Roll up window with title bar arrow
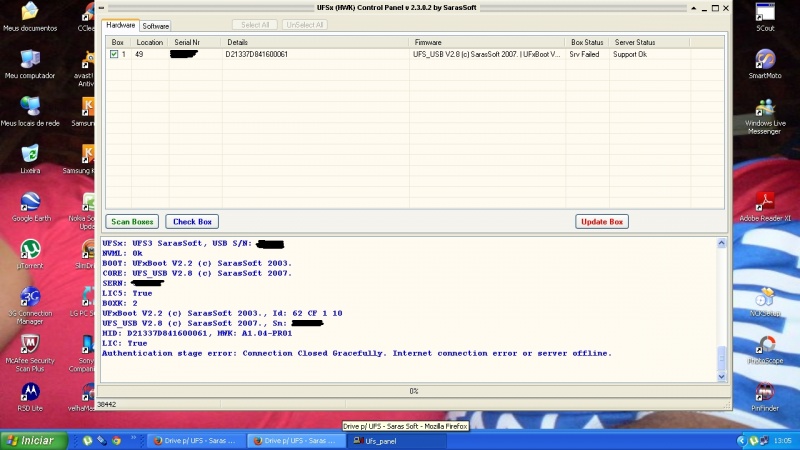 (x=693, y=8)
